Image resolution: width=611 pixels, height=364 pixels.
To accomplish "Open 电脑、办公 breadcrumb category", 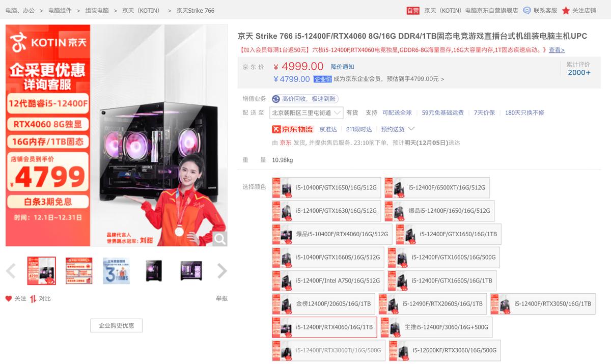I will click(20, 10).
